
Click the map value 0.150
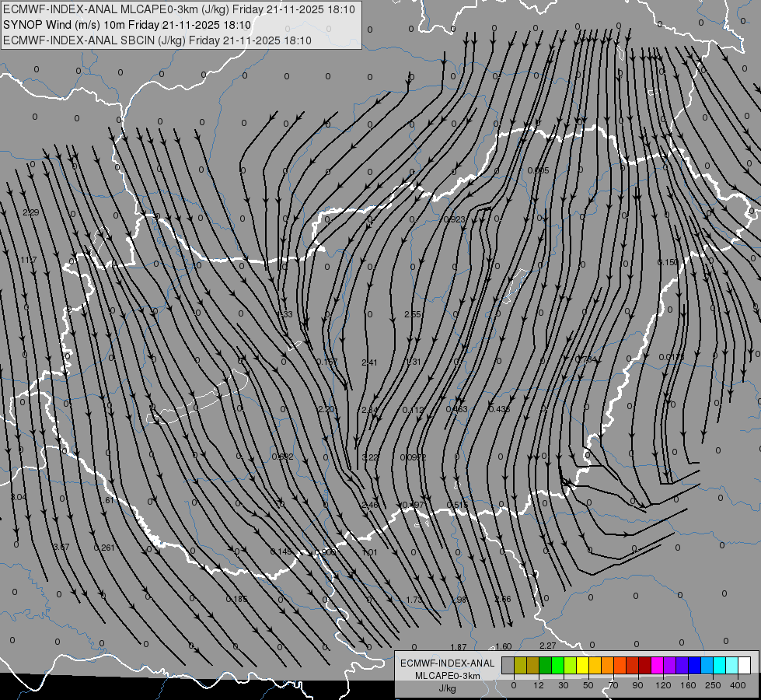(668, 262)
